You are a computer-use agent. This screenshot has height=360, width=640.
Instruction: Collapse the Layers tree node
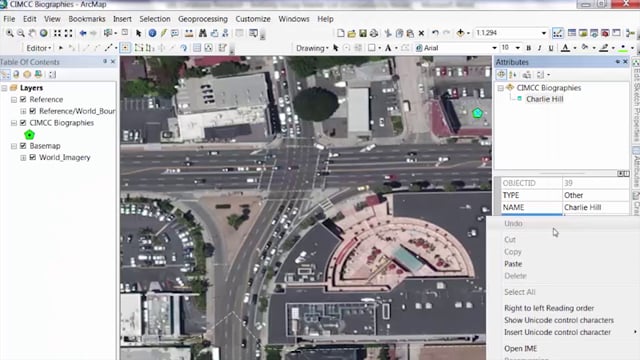(x=4, y=88)
